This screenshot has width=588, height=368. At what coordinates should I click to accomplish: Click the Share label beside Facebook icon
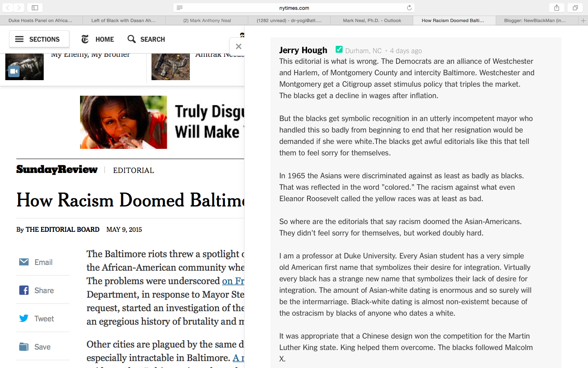click(44, 291)
